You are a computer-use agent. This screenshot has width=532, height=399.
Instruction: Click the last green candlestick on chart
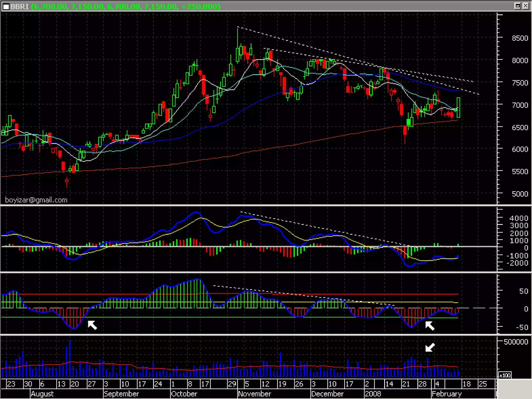click(x=458, y=107)
